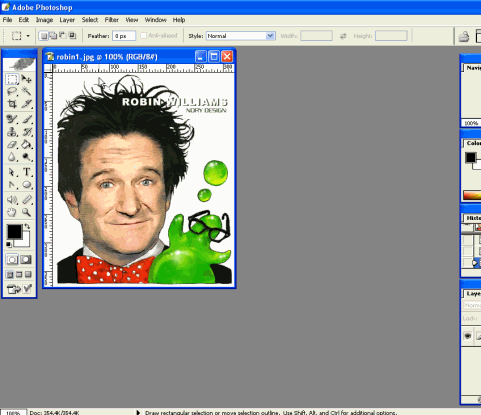Expand the status bar info arrow
The width and height of the screenshot is (481, 415).
[x=138, y=412]
